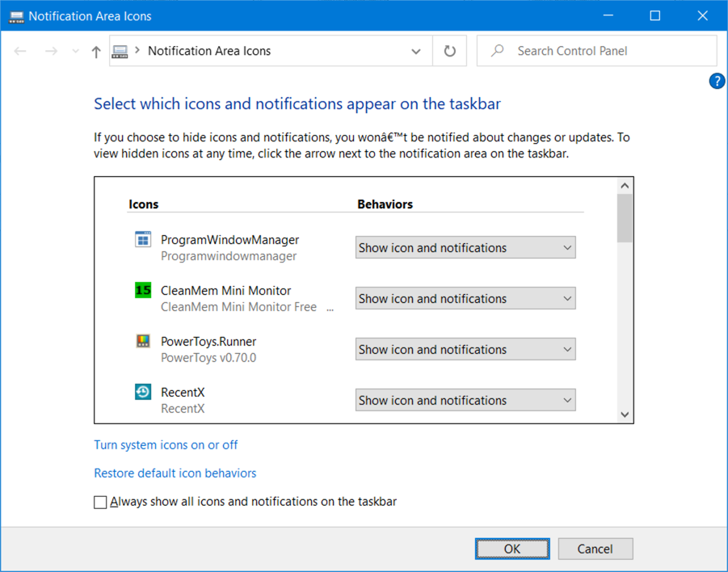Open Turn system icons on or off
This screenshot has width=728, height=572.
point(166,445)
